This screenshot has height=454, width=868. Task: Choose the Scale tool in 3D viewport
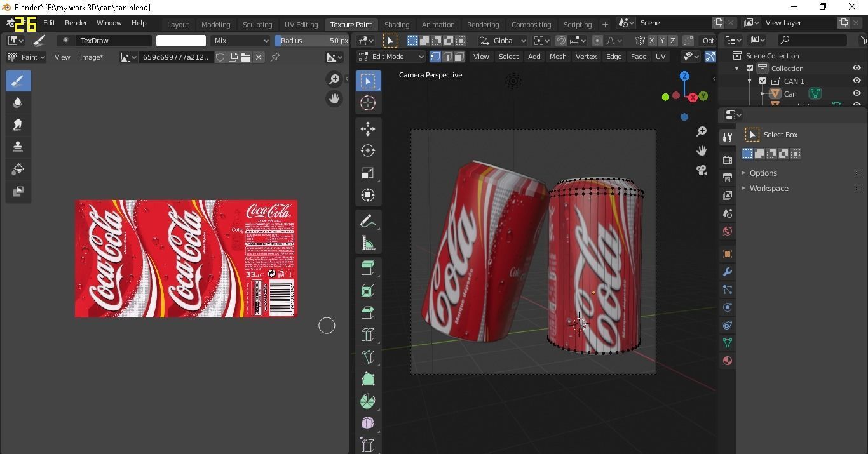pos(368,173)
